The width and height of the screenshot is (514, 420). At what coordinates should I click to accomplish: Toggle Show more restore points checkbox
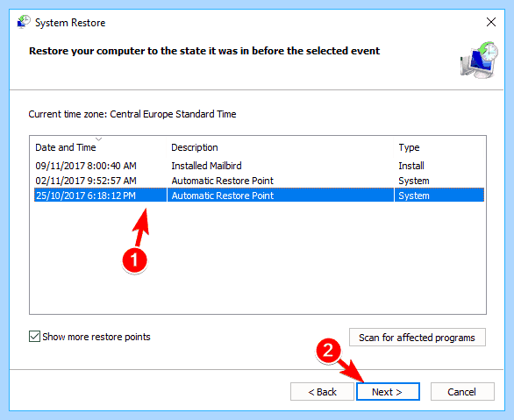point(34,337)
